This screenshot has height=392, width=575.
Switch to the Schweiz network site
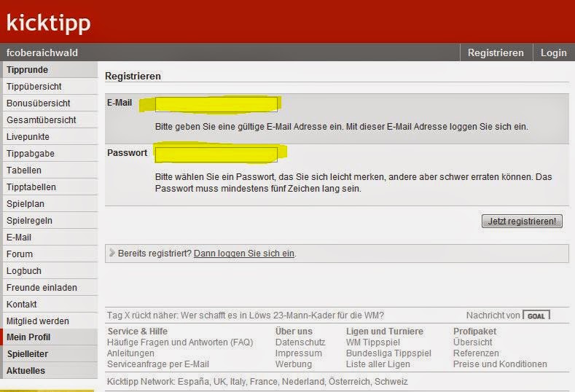[391, 382]
